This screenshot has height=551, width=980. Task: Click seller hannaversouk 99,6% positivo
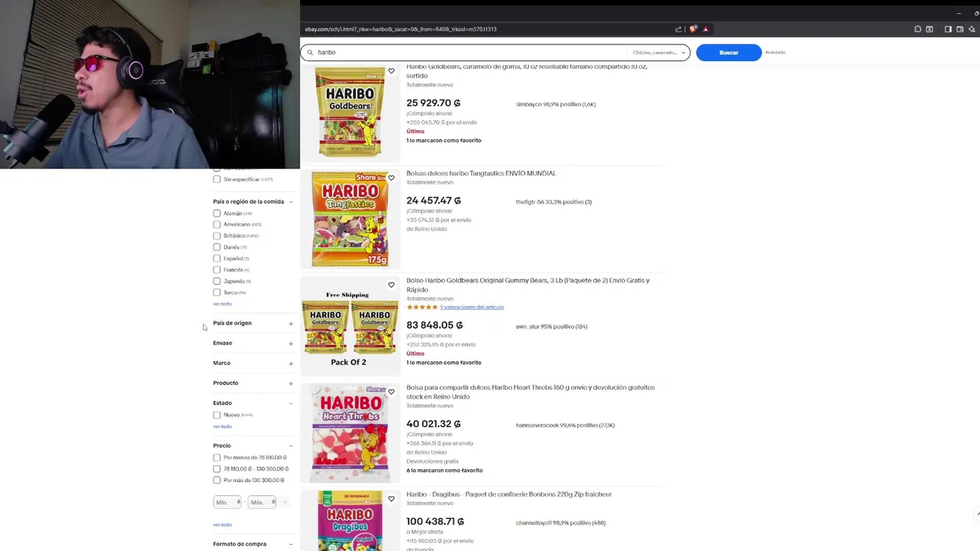coord(565,425)
